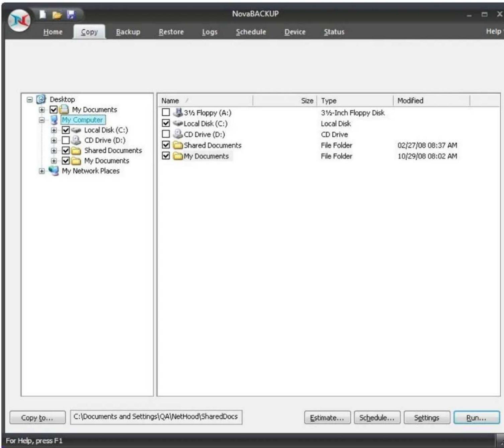Click the My Computer icon in the tree

click(x=54, y=120)
